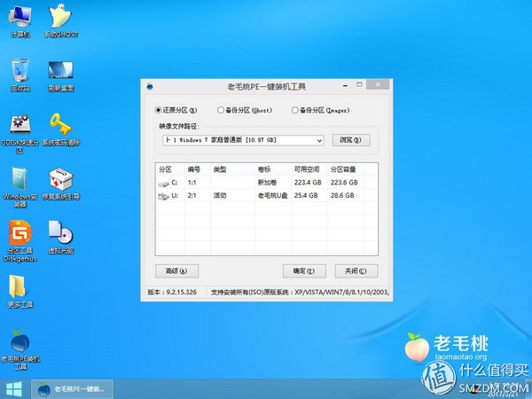Viewport: 532px width, 399px height.
Task: Minimize the 老毛桃PE一键装机工具 window
Action: tap(346, 85)
